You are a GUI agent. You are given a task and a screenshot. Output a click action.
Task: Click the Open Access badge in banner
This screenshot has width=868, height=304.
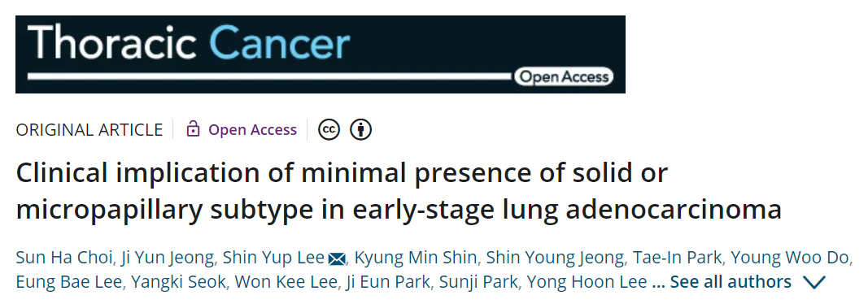(564, 77)
